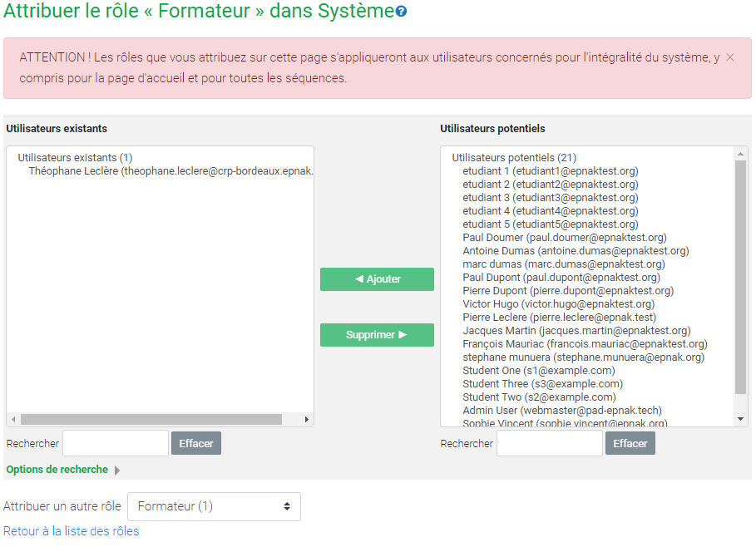This screenshot has height=547, width=756.
Task: Click left arrow of existing users horizontal scrollbar
Action: 13,419
